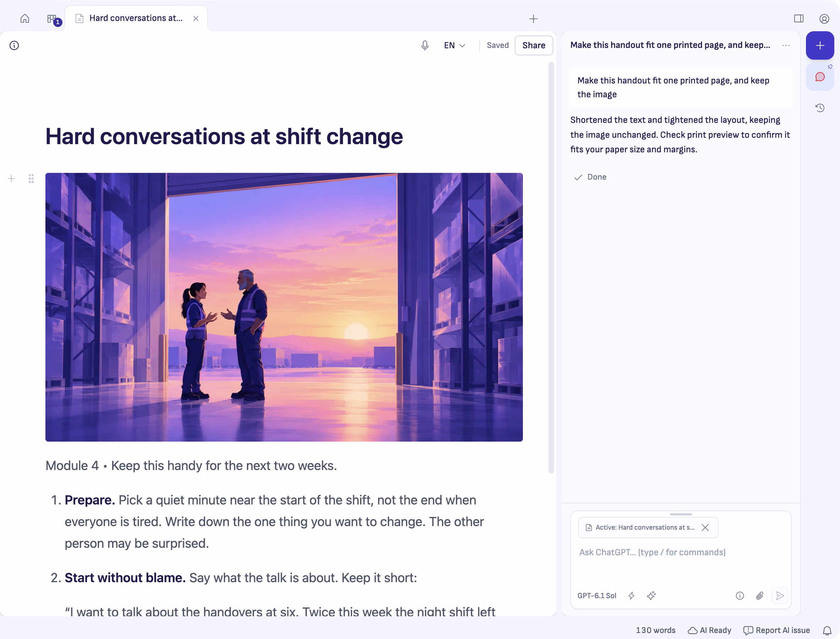Click the Done status in chat
The image size is (840, 639).
click(x=590, y=177)
